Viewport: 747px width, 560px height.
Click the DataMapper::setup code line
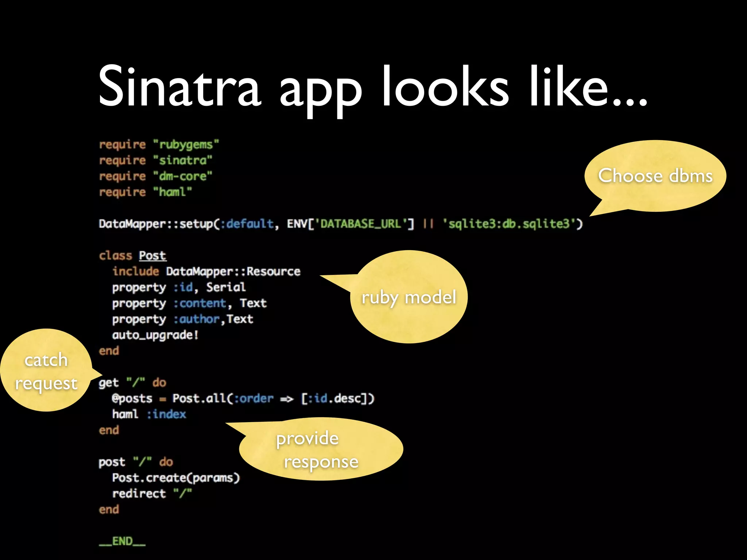[341, 224]
